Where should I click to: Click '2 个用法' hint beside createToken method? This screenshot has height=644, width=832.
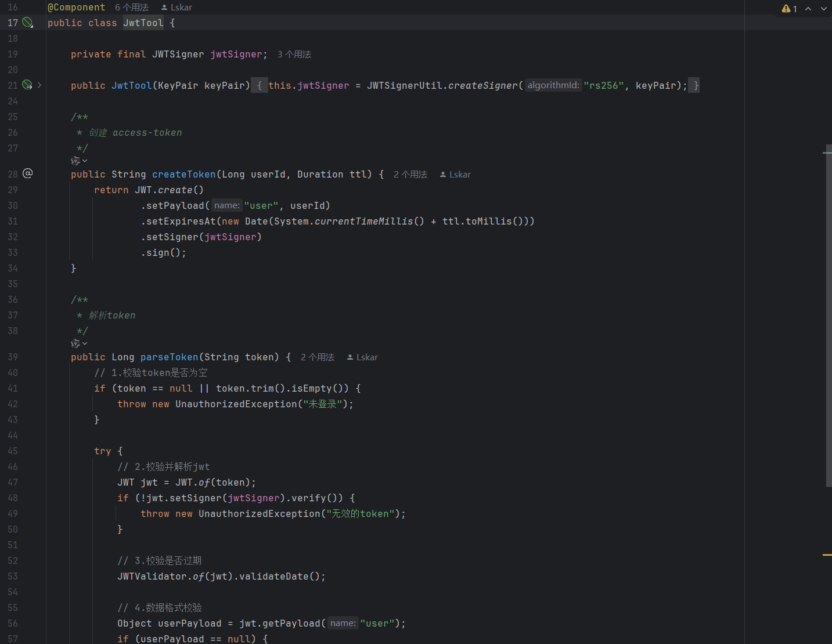410,175
